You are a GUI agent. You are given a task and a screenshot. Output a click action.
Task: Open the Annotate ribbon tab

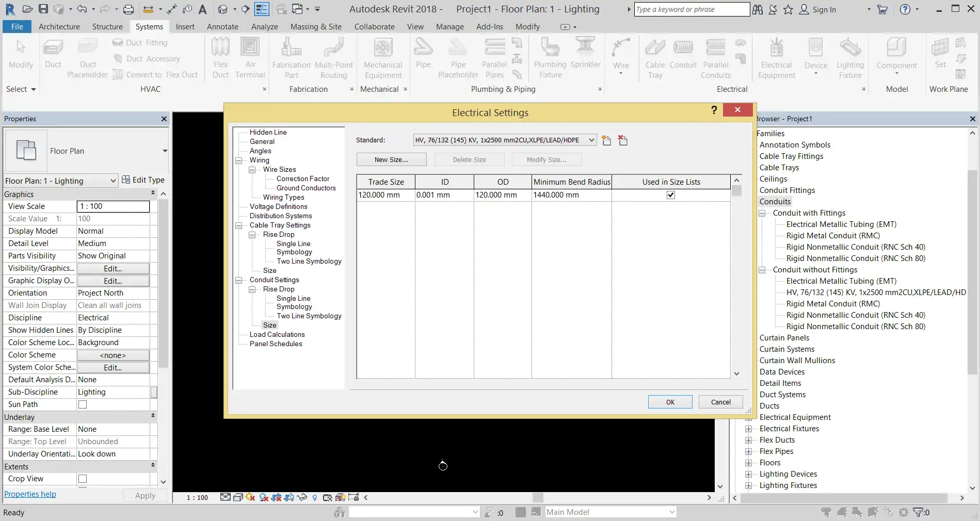(222, 27)
